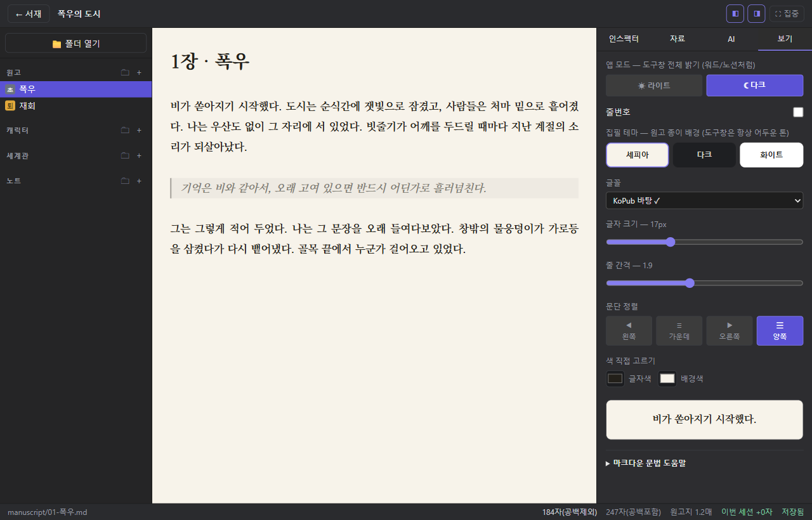Switch to the 자료 tab

[678, 39]
